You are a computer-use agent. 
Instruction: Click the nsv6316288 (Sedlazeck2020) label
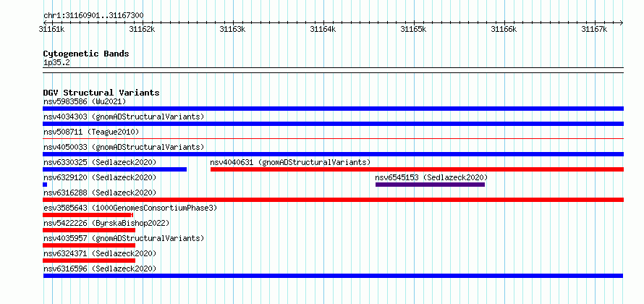pos(100,193)
